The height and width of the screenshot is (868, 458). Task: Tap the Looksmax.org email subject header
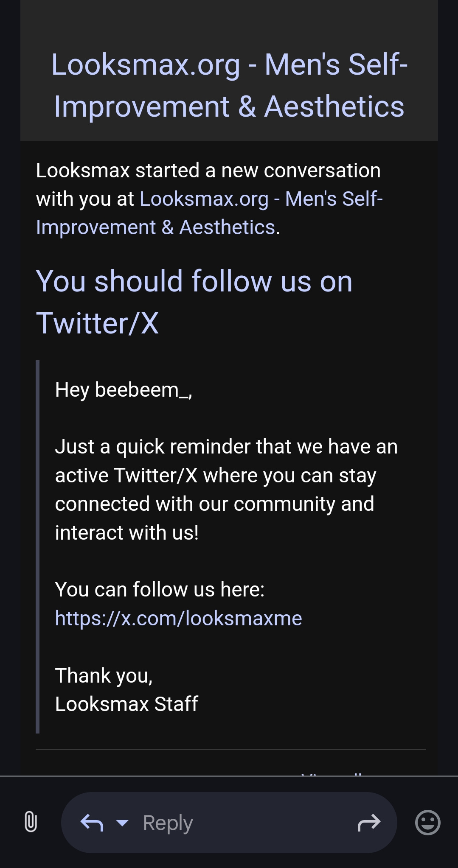(x=229, y=85)
